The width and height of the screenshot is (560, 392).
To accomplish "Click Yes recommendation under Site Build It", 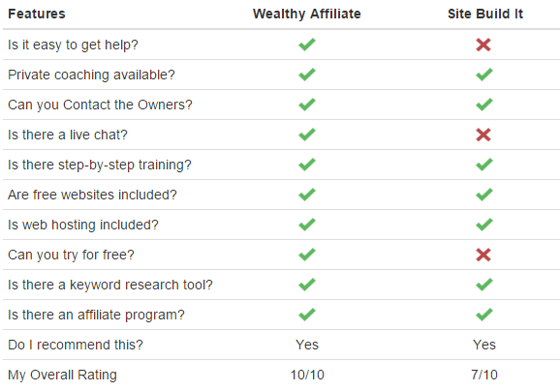I will (484, 345).
